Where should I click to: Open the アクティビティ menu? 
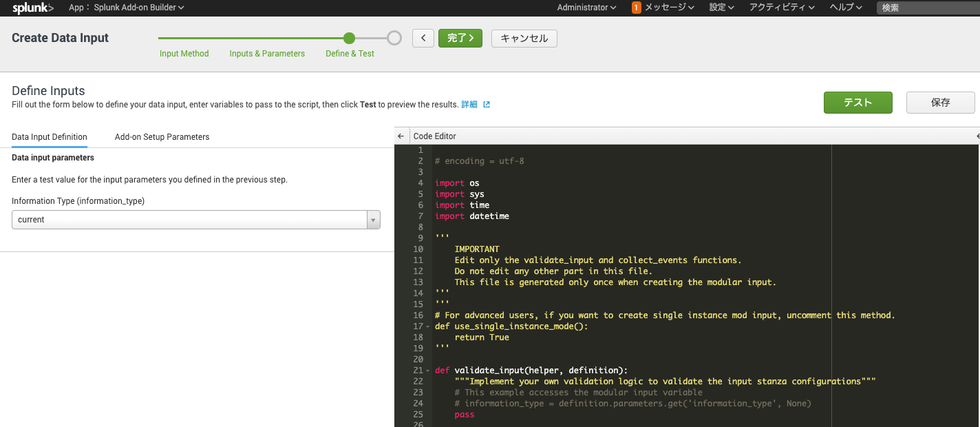(x=781, y=8)
